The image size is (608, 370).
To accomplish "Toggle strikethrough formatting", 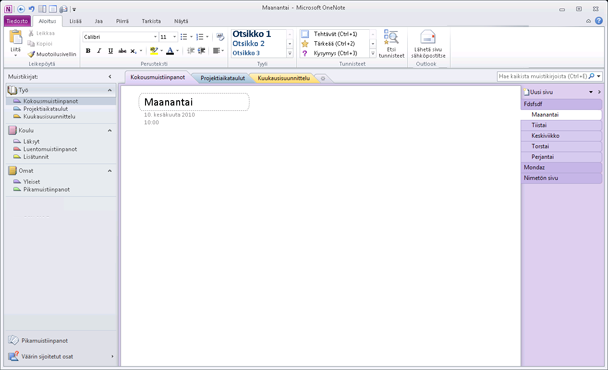I will click(122, 51).
